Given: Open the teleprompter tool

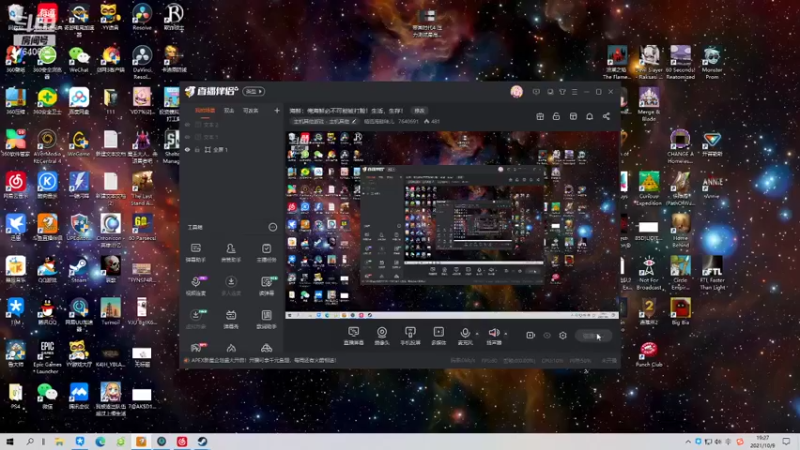Looking at the screenshot, I should pyautogui.click(x=266, y=286).
